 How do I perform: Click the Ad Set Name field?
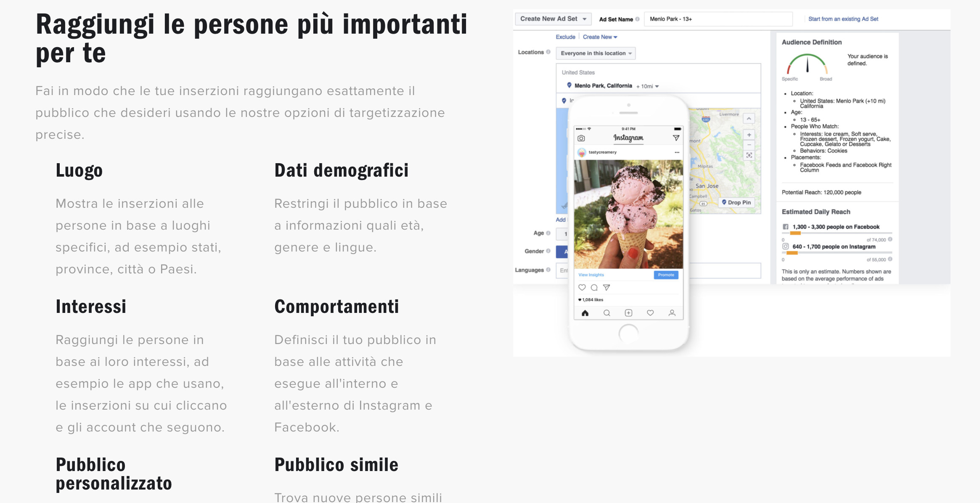point(718,19)
